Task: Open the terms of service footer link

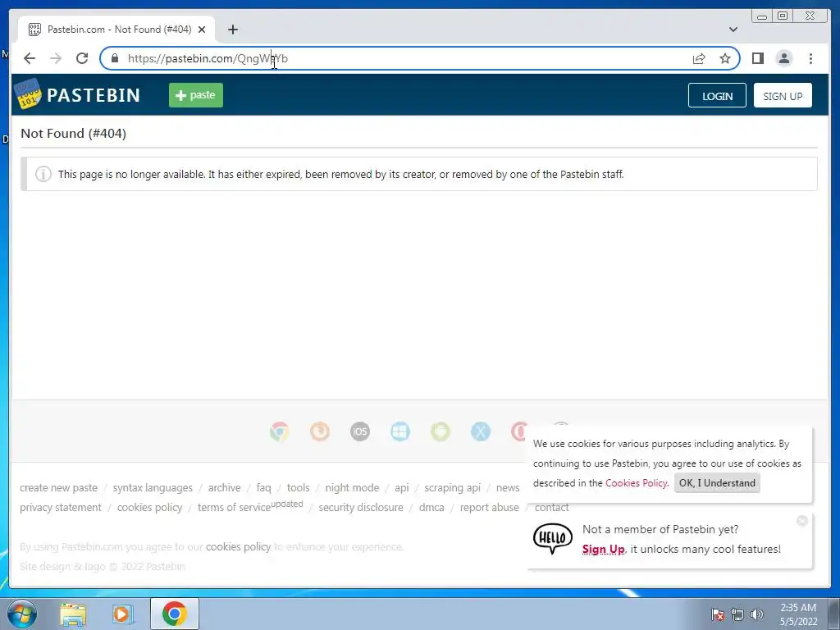Action: pos(234,507)
